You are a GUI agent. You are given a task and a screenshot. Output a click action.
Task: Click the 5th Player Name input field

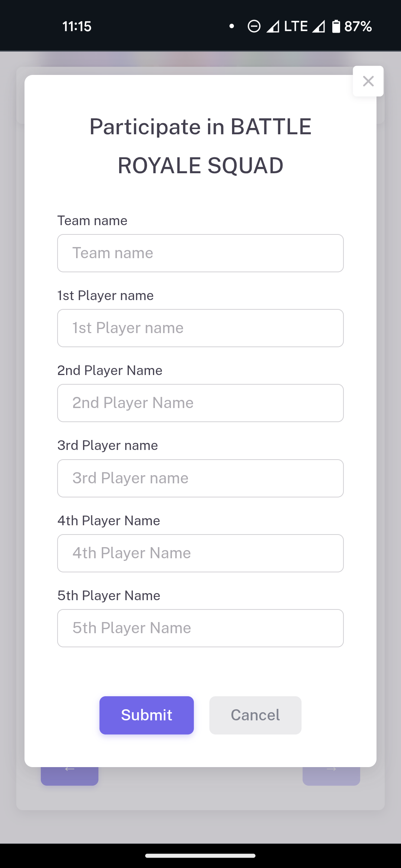(200, 628)
